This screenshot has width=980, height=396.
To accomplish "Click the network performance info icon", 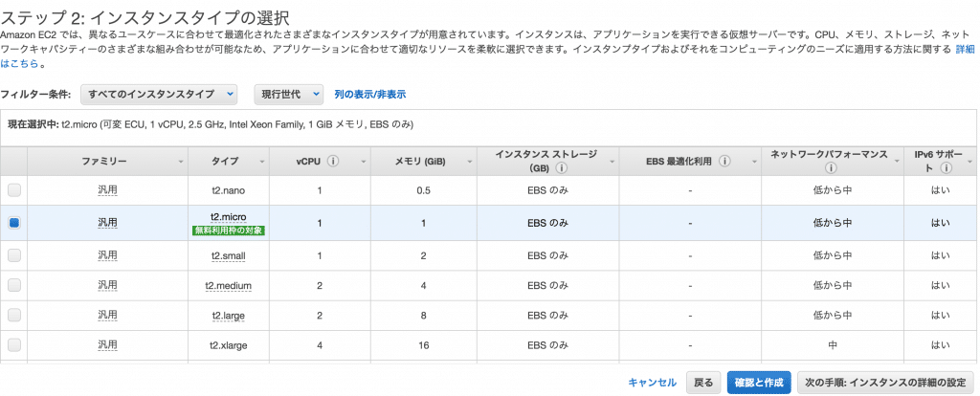I will click(x=832, y=168).
